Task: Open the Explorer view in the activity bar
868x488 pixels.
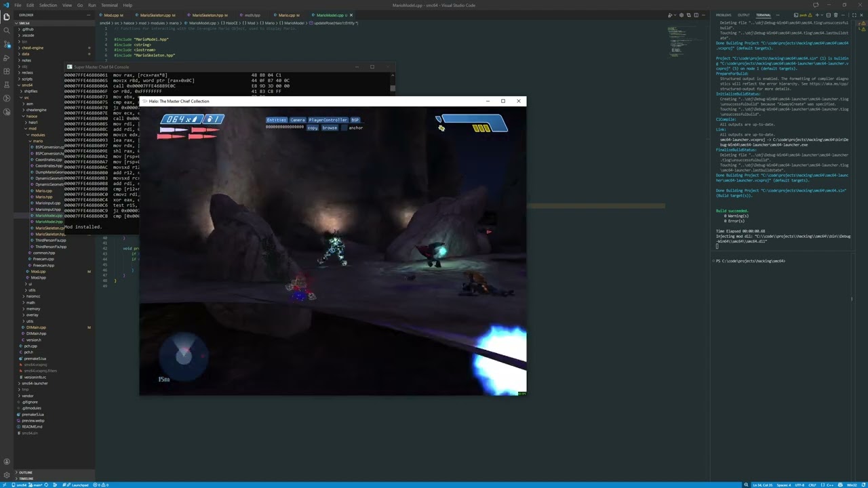Action: click(x=7, y=16)
